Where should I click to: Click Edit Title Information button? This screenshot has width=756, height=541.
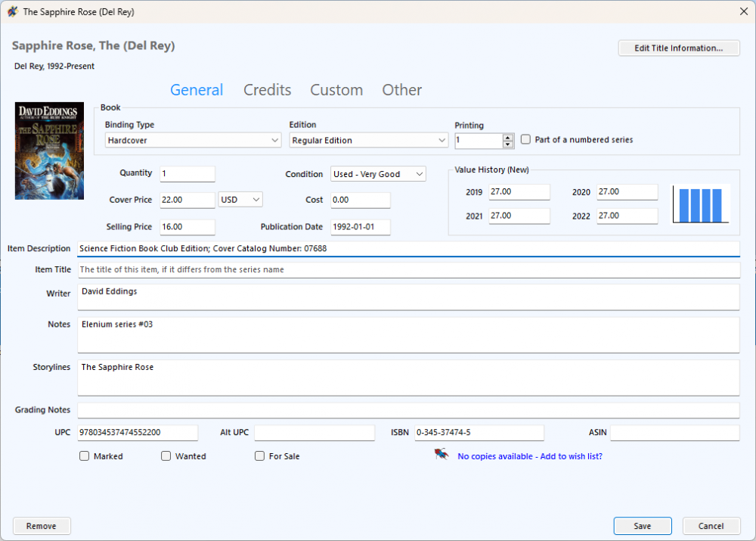tap(678, 48)
